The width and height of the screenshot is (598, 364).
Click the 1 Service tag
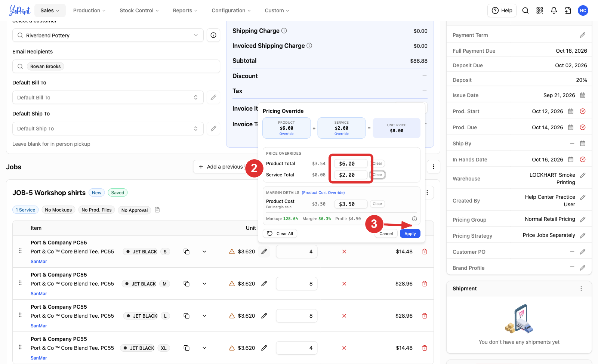click(x=25, y=210)
